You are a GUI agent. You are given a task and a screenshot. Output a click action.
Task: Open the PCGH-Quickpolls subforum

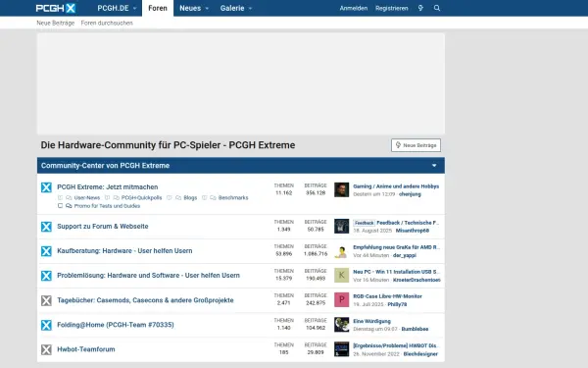(x=141, y=198)
